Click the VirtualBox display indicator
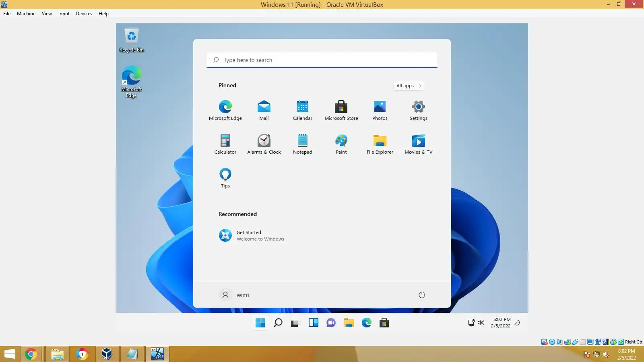 point(590,342)
